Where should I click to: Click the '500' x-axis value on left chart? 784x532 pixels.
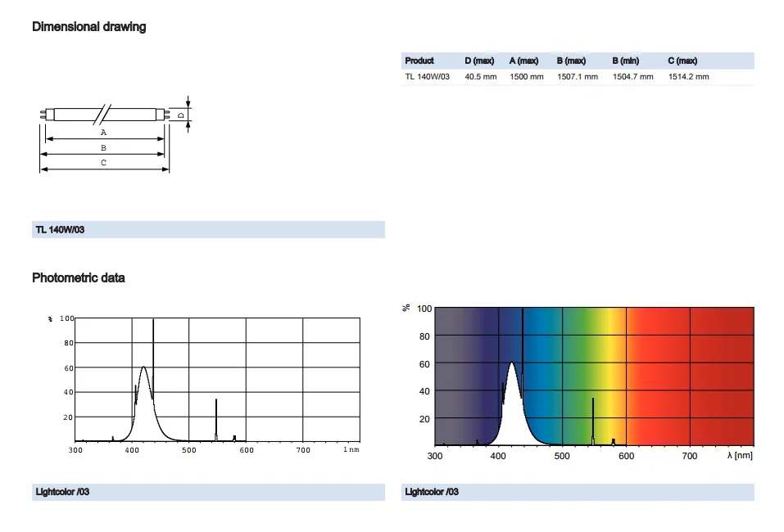(189, 450)
